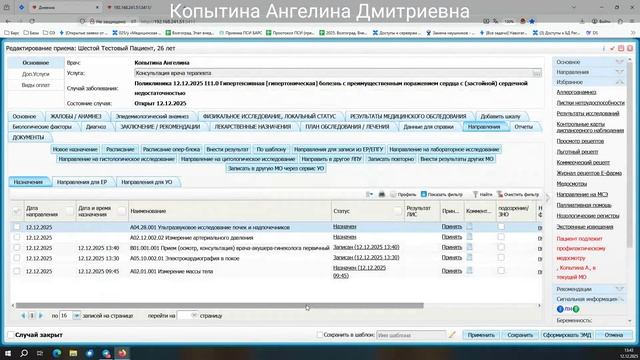Click 'Сформировать ЭМД' button

tap(567, 335)
